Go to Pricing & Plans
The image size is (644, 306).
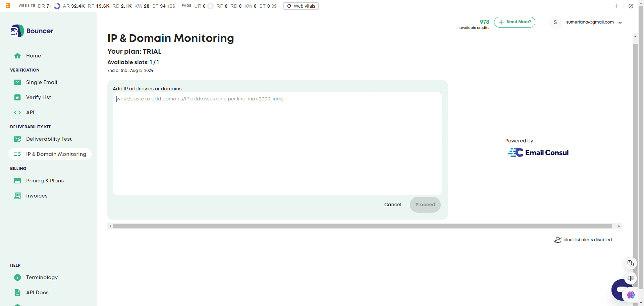[x=45, y=181]
